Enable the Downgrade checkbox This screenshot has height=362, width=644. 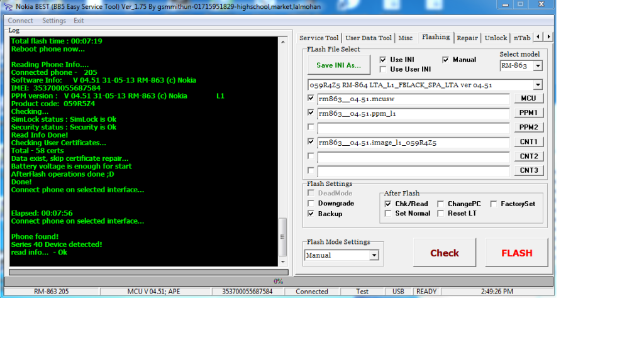[x=311, y=204]
